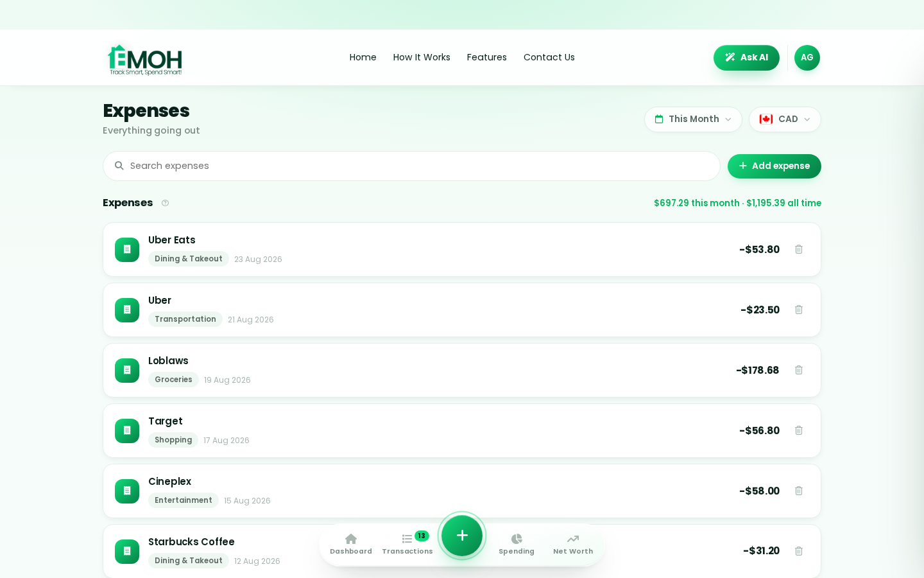Click the Starbucks Coffee receipt icon

tap(127, 552)
